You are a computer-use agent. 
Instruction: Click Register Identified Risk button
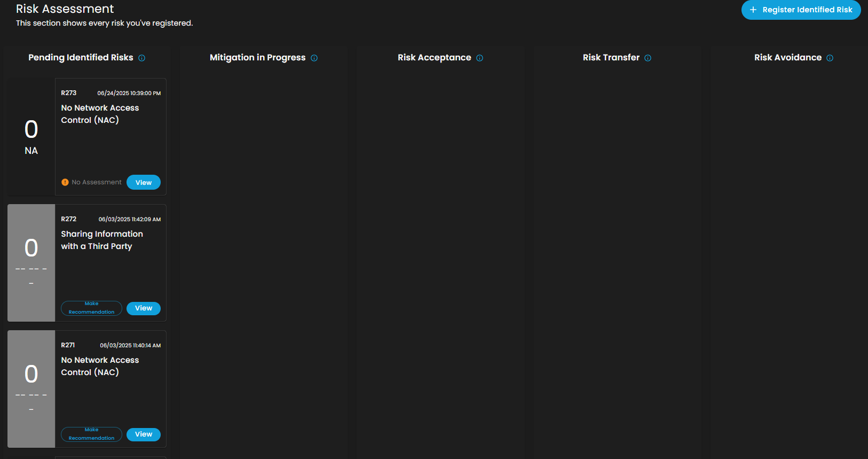point(801,10)
